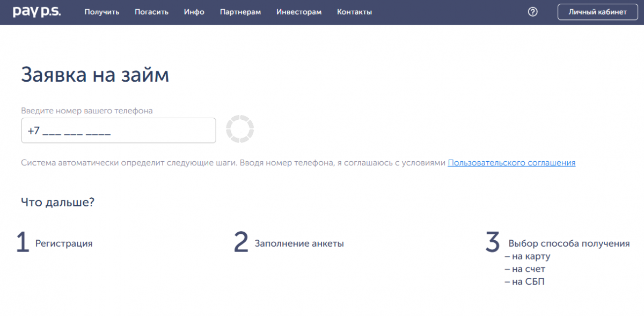
Task: Click the на СБП option text
Action: click(524, 282)
